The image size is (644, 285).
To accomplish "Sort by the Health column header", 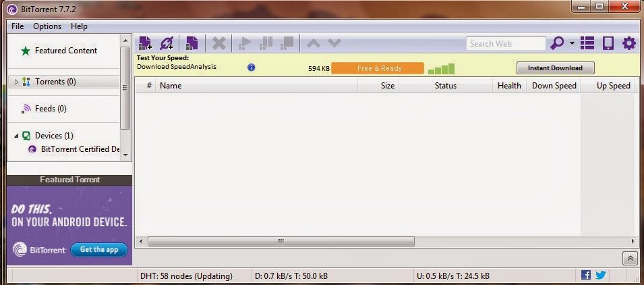I will click(509, 86).
